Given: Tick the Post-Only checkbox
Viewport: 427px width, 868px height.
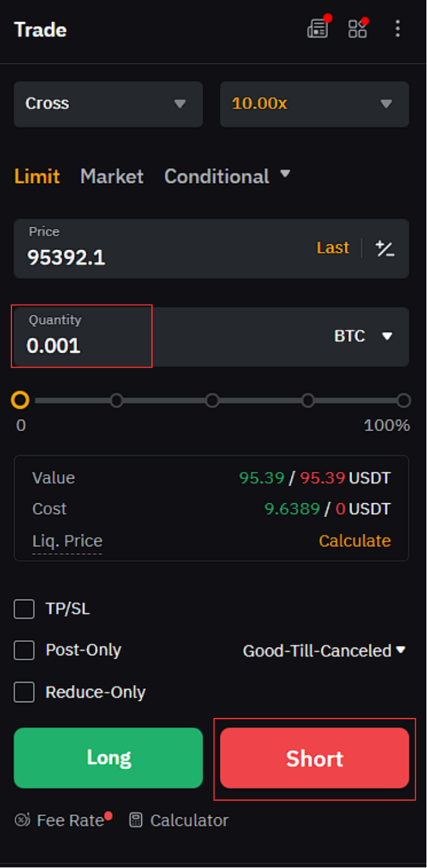Looking at the screenshot, I should 24,650.
